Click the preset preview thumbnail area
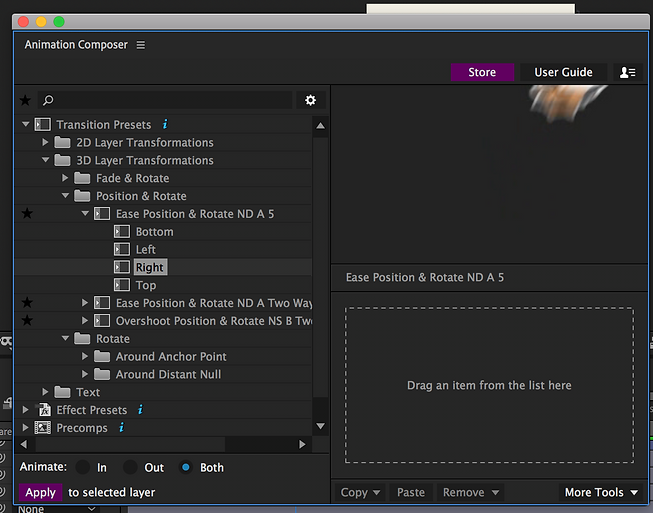The width and height of the screenshot is (653, 513). pyautogui.click(x=489, y=174)
